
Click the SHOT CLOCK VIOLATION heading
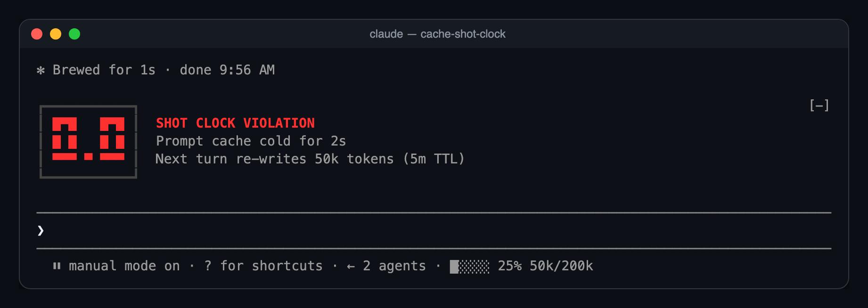235,123
